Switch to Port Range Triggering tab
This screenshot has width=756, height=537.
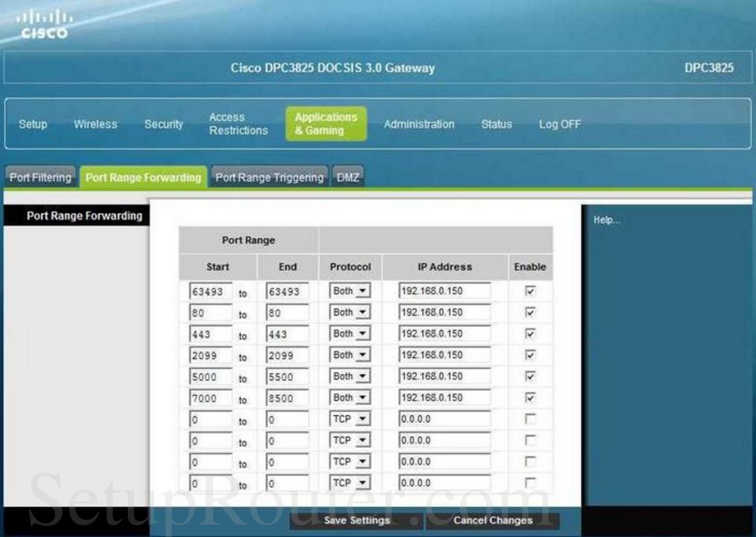(269, 178)
